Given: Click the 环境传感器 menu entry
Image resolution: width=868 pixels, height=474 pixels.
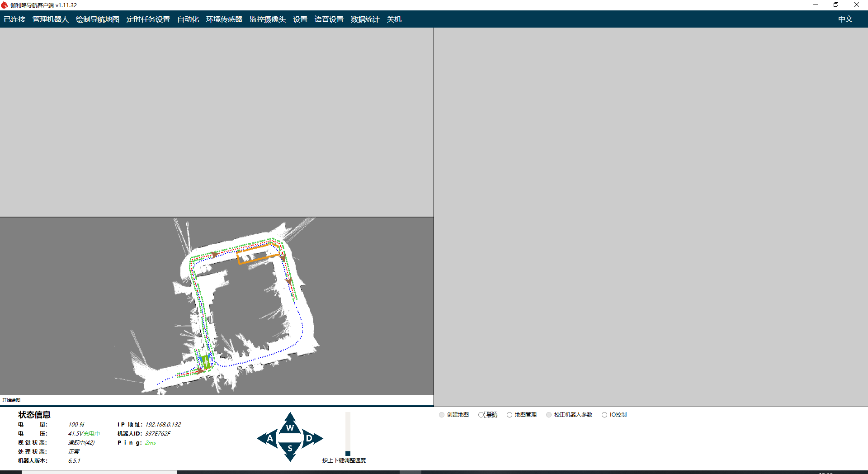Looking at the screenshot, I should (x=224, y=19).
